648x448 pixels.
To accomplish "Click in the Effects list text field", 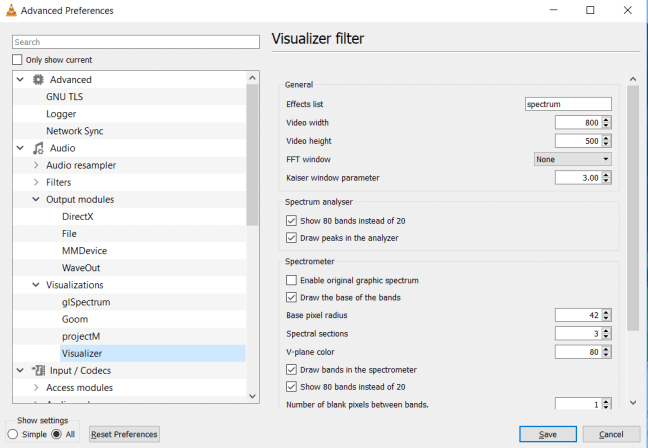I will pos(568,104).
